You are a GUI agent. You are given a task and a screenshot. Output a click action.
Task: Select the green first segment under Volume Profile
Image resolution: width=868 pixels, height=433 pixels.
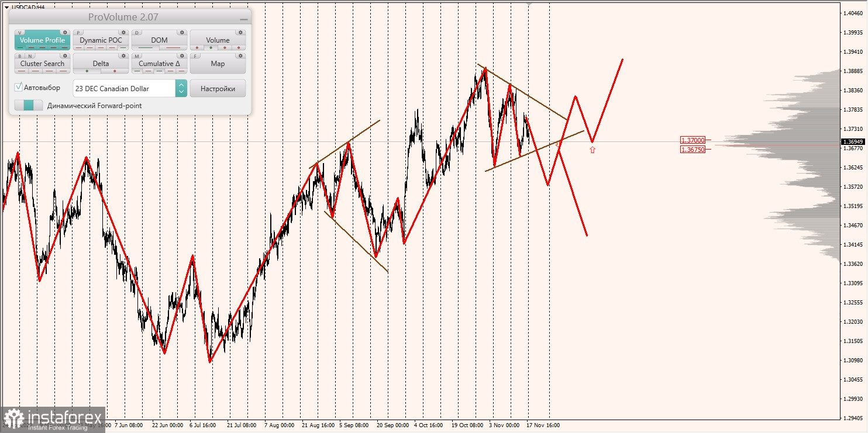coord(20,47)
